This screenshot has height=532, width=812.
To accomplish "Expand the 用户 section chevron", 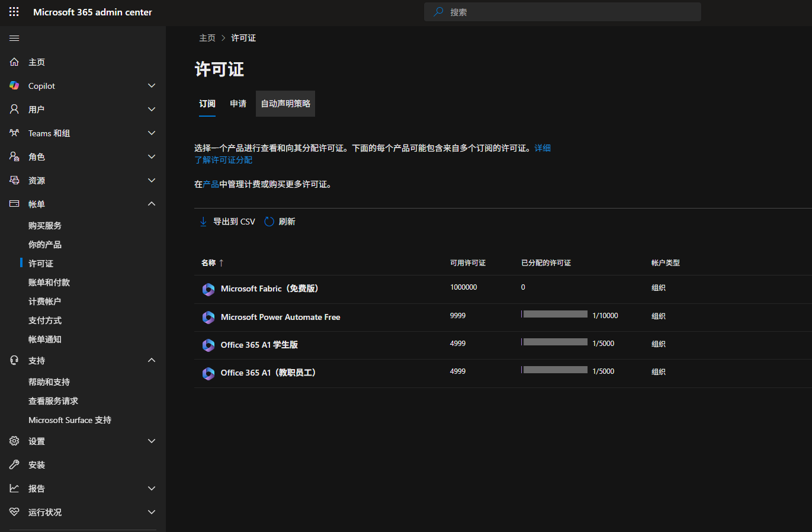I will coord(152,109).
